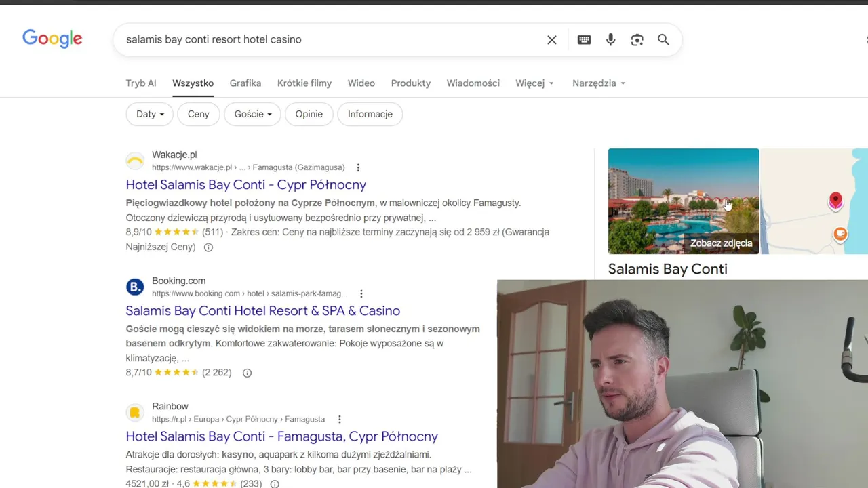Open the Grafika tab

coord(245,83)
